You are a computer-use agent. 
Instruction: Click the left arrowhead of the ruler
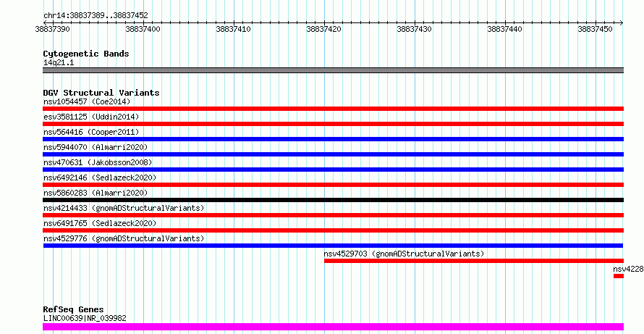tap(45, 22)
